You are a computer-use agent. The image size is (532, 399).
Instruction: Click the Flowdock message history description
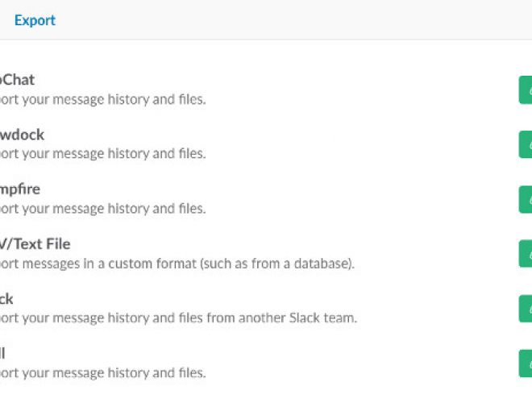click(103, 154)
